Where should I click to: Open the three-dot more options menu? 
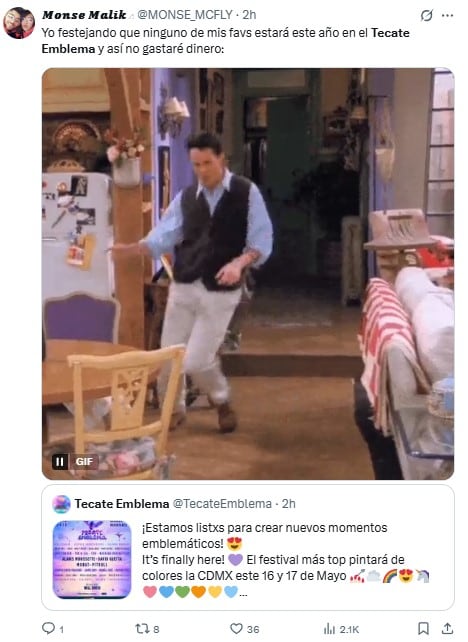(448, 16)
